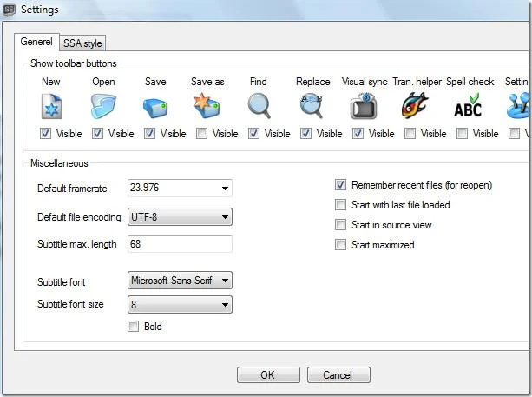The width and height of the screenshot is (532, 397).
Task: Uncheck Remember recent files option
Action: point(341,185)
